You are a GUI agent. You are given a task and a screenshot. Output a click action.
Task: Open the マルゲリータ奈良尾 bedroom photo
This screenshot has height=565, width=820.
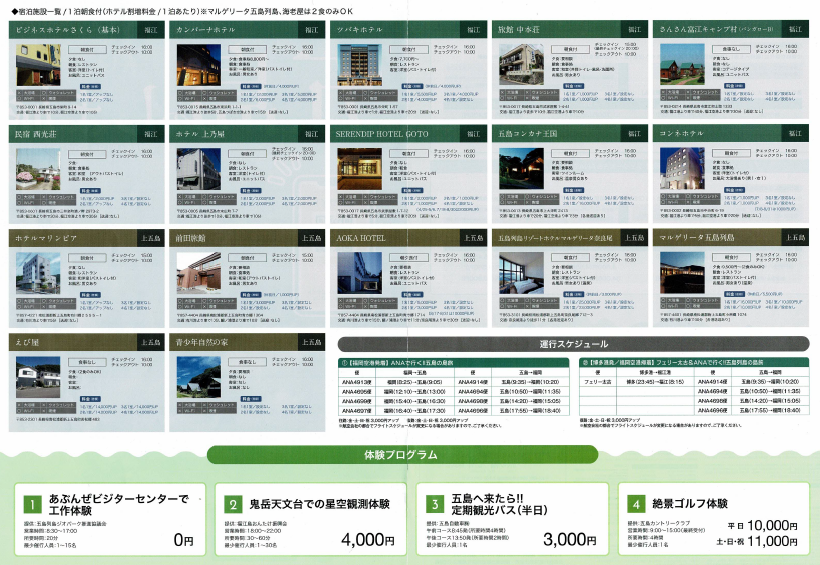[521, 273]
